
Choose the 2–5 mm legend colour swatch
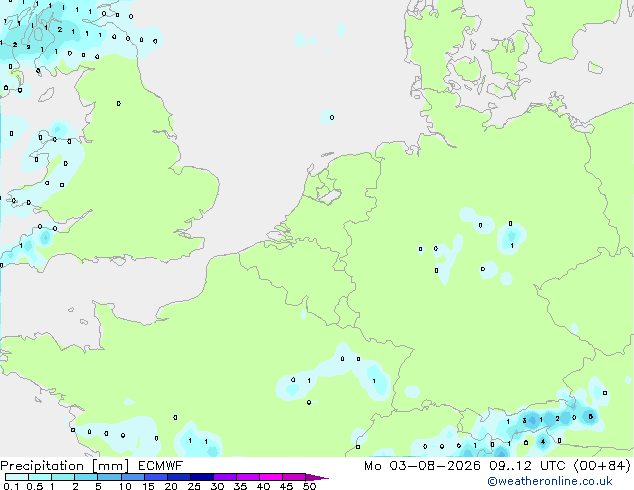pyautogui.click(x=86, y=477)
